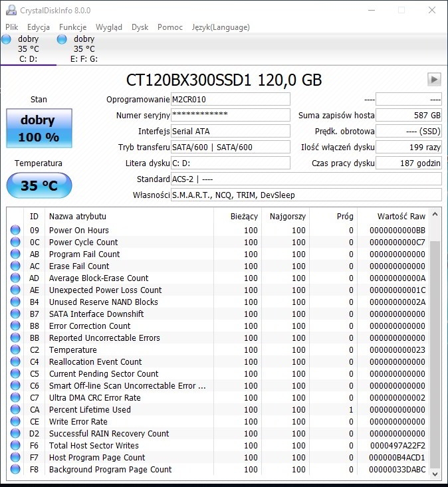Open the Język(Language) menu
The image size is (448, 487).
click(221, 27)
